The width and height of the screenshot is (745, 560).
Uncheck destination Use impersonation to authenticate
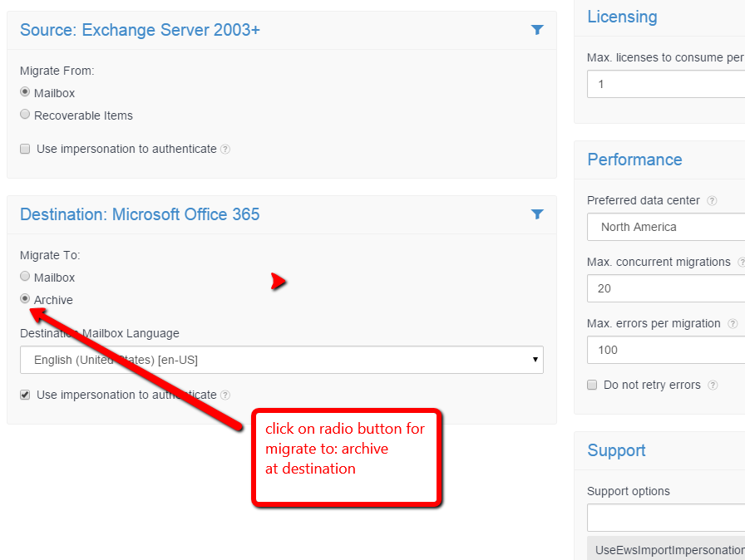click(25, 395)
